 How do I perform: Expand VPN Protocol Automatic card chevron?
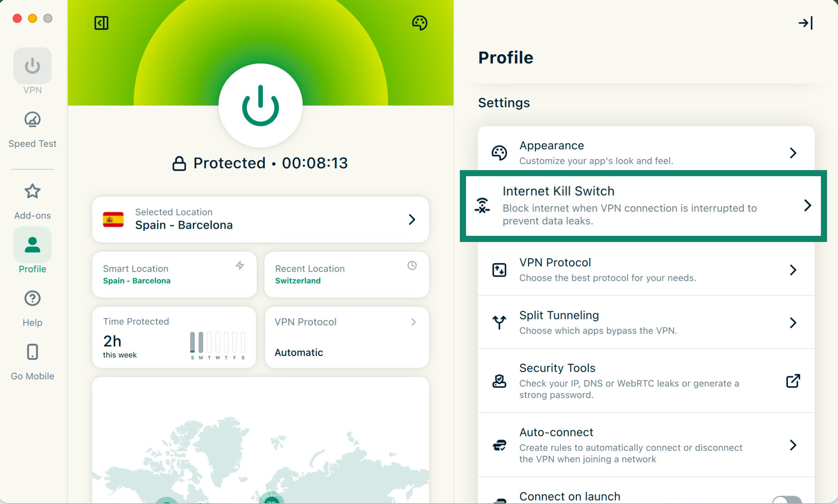pos(413,322)
